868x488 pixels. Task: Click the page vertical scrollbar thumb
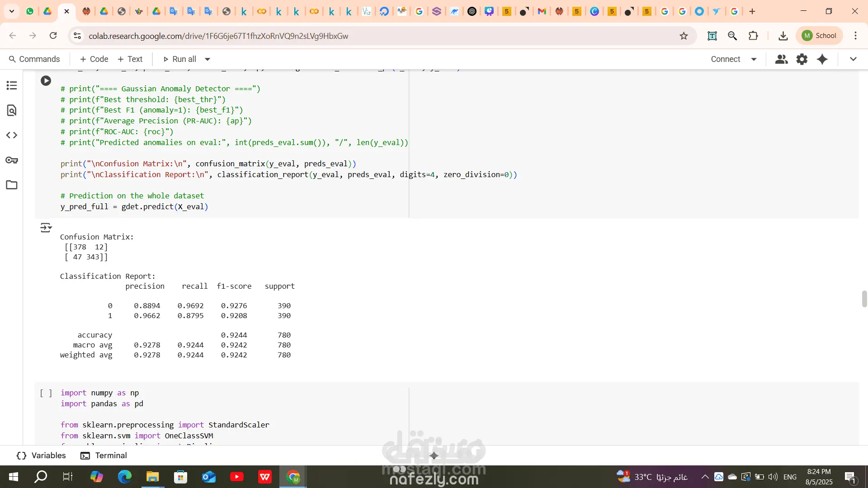864,299
